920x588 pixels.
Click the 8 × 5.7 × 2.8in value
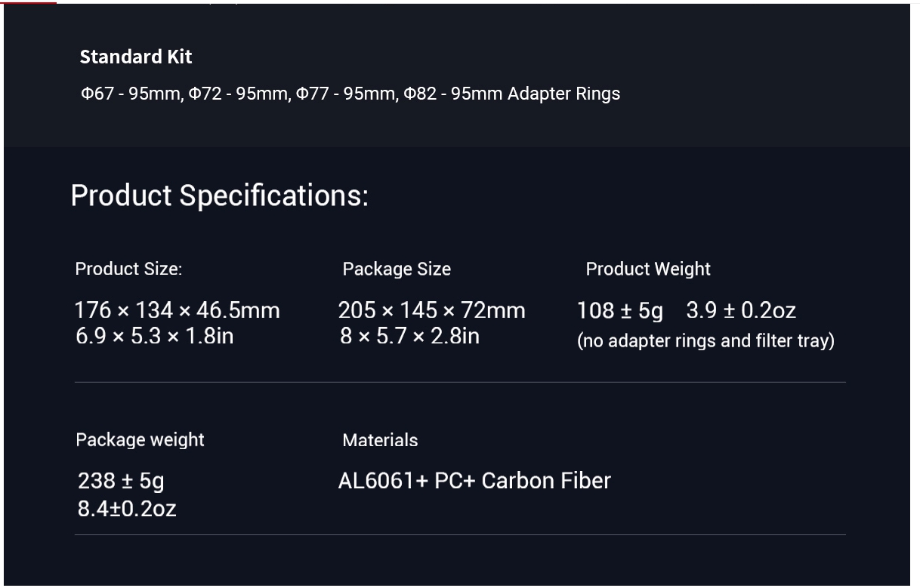(409, 336)
